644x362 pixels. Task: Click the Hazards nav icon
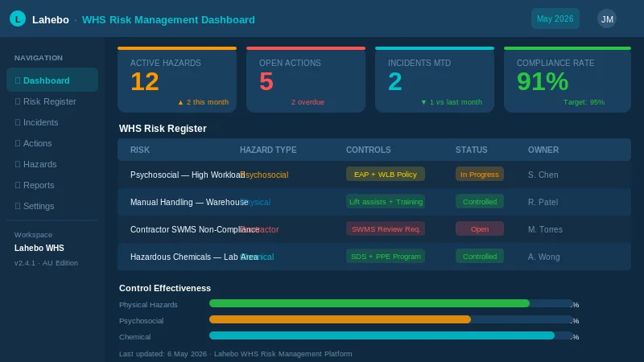tap(17, 164)
